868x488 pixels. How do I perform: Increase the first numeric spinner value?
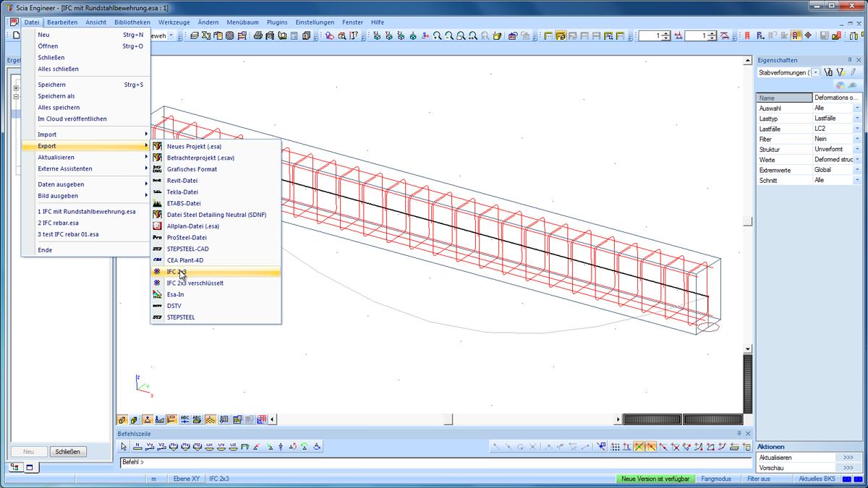[666, 33]
